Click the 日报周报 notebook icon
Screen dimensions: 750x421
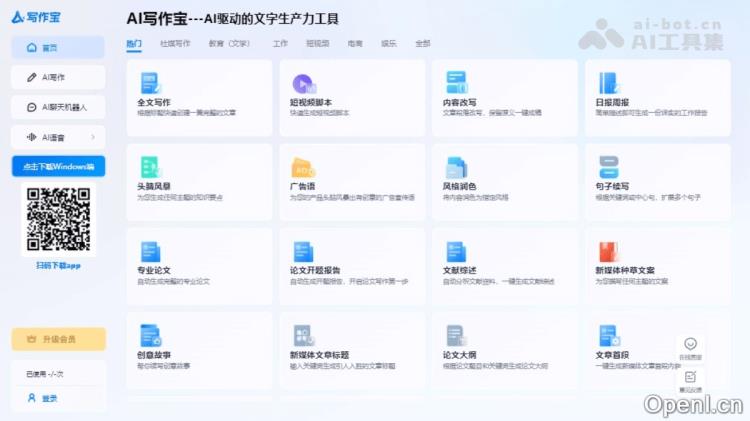609,83
